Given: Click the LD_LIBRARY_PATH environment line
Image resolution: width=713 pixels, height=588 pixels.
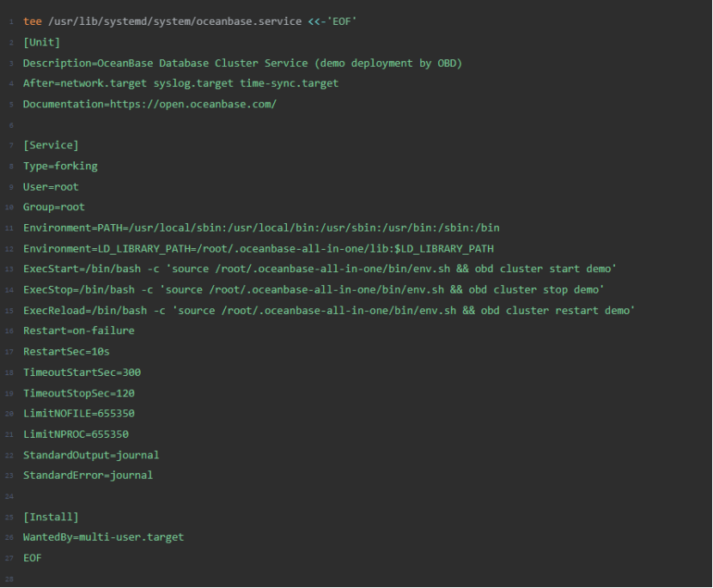Looking at the screenshot, I should (x=258, y=249).
